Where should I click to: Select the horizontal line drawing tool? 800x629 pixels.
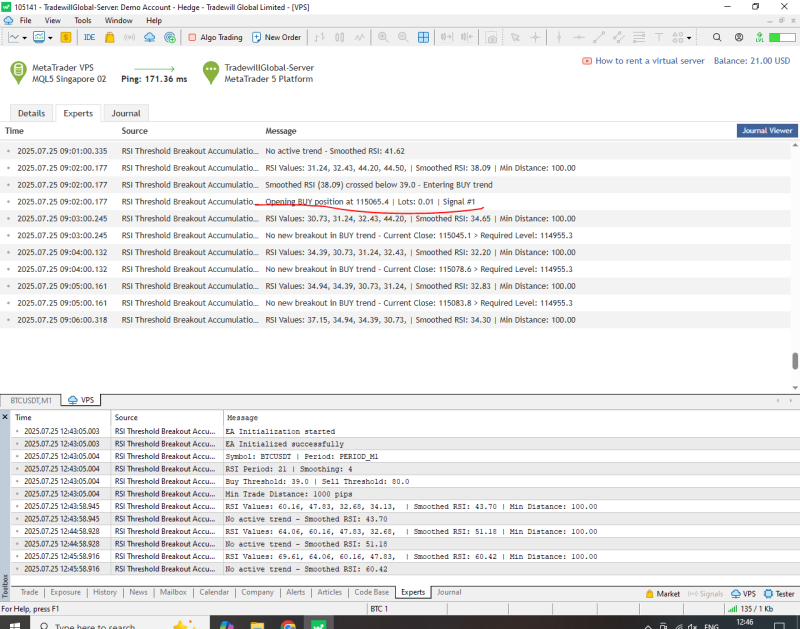[579, 37]
